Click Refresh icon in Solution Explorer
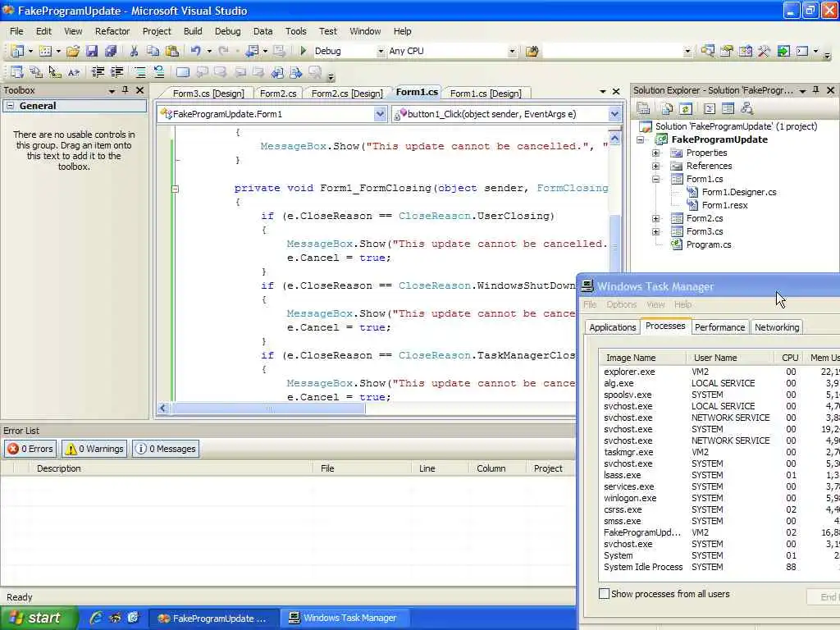This screenshot has width=840, height=630. pos(685,109)
